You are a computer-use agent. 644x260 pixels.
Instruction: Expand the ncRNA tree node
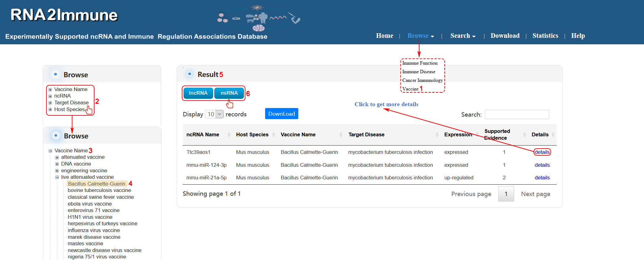(50, 96)
